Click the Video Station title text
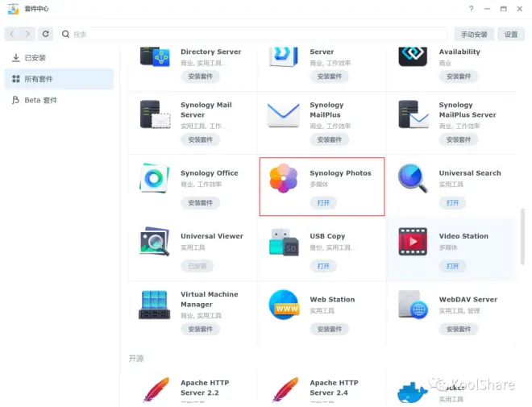 [463, 236]
